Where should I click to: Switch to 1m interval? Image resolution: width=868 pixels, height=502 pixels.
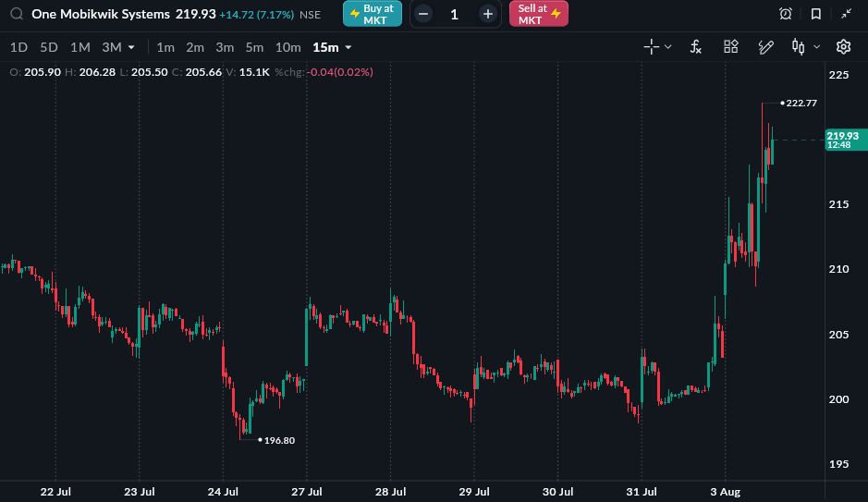coord(165,47)
